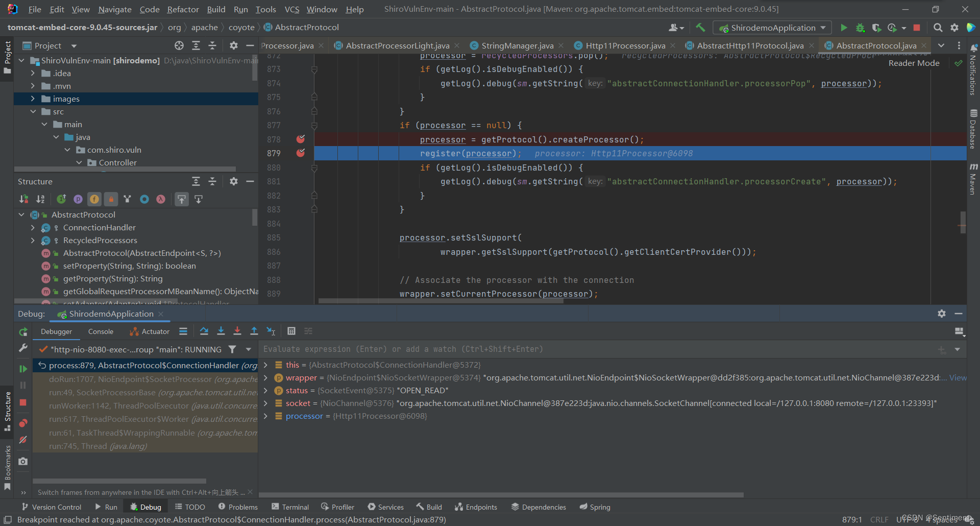Toggle Show Fields in the Structure toolbar
This screenshot has width=980, height=526.
click(94, 199)
